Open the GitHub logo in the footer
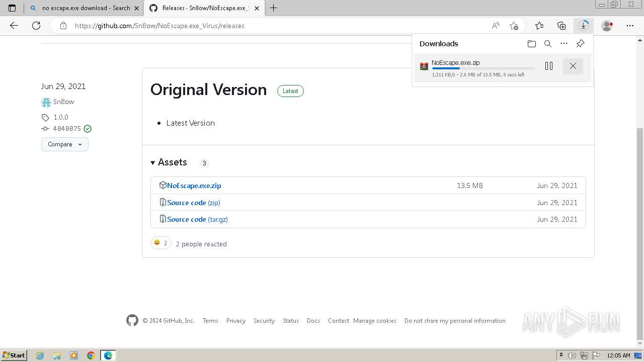This screenshot has width=644, height=362. 132,320
